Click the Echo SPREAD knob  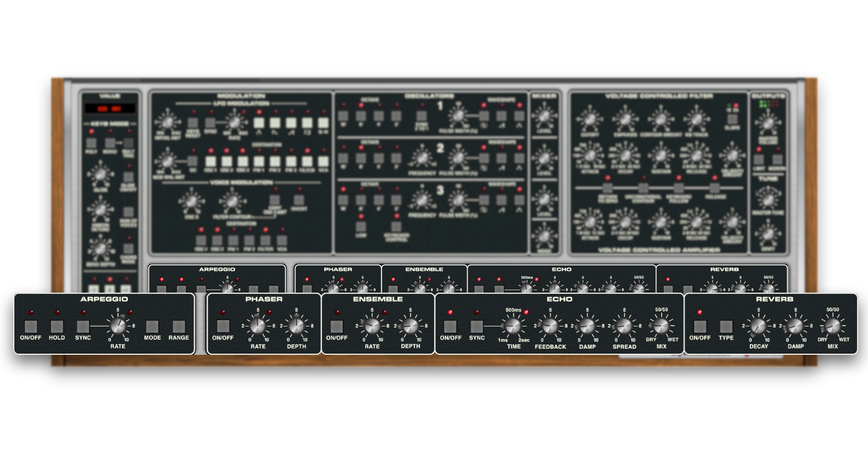624,326
